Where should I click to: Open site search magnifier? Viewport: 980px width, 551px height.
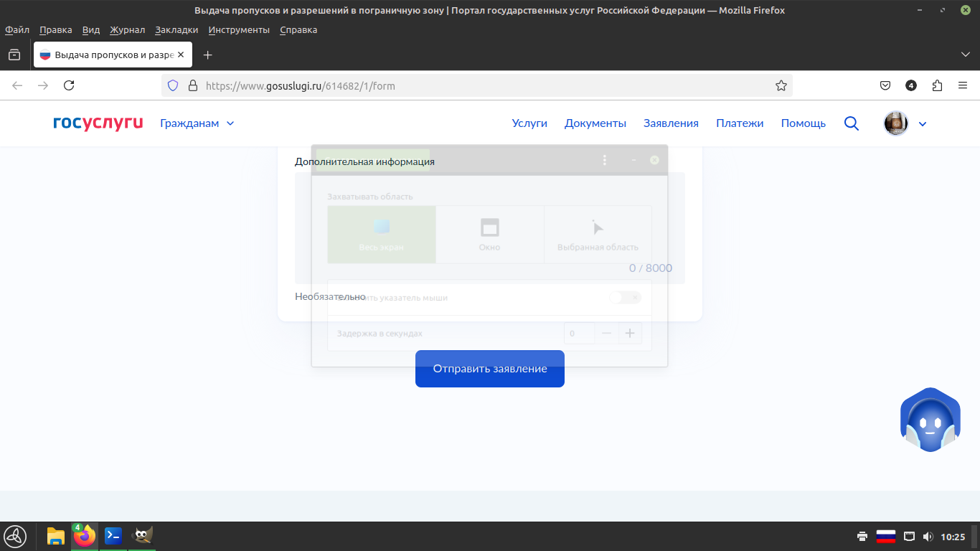(852, 123)
